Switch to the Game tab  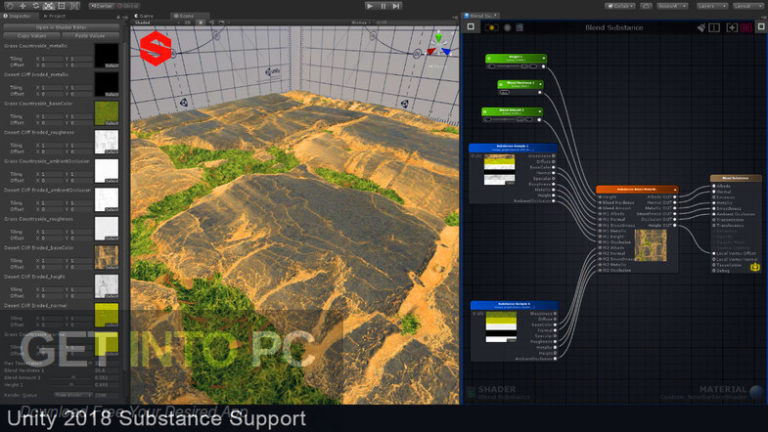tap(146, 16)
